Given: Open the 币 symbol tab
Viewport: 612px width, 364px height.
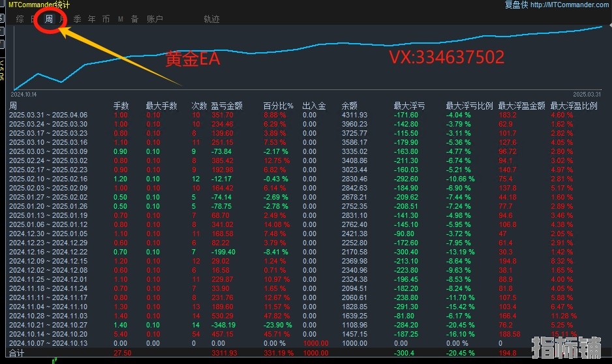Looking at the screenshot, I should (106, 19).
